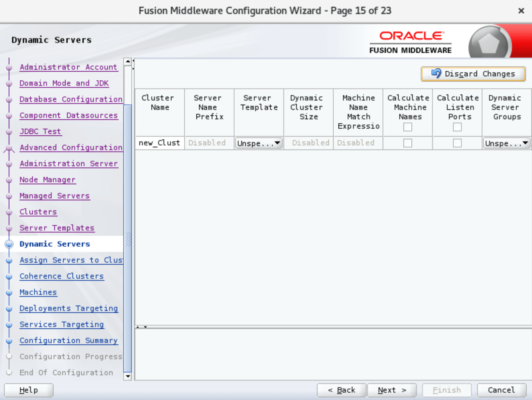Click the Coherence Clusters step bullet icon
This screenshot has width=532, height=400.
(x=9, y=276)
